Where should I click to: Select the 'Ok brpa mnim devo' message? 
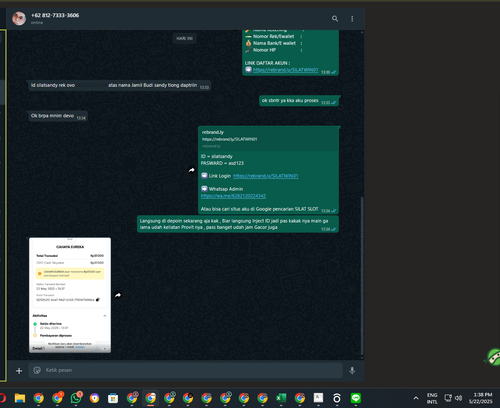point(58,116)
